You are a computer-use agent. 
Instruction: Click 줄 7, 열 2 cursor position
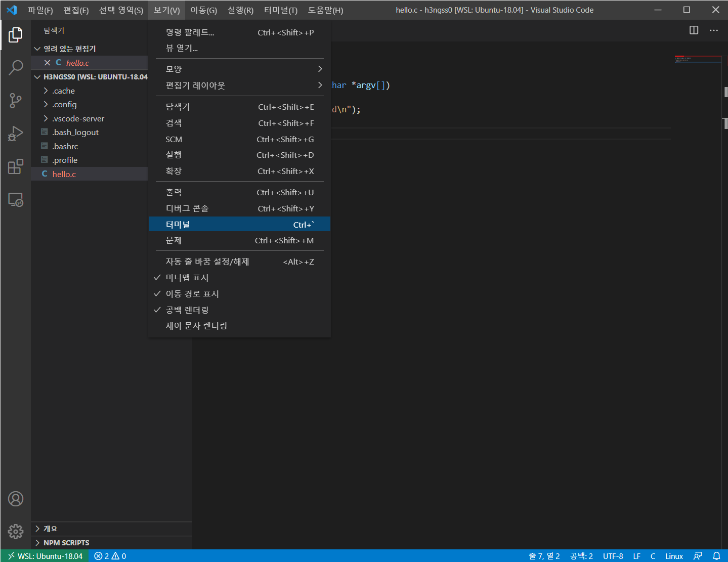[544, 556]
